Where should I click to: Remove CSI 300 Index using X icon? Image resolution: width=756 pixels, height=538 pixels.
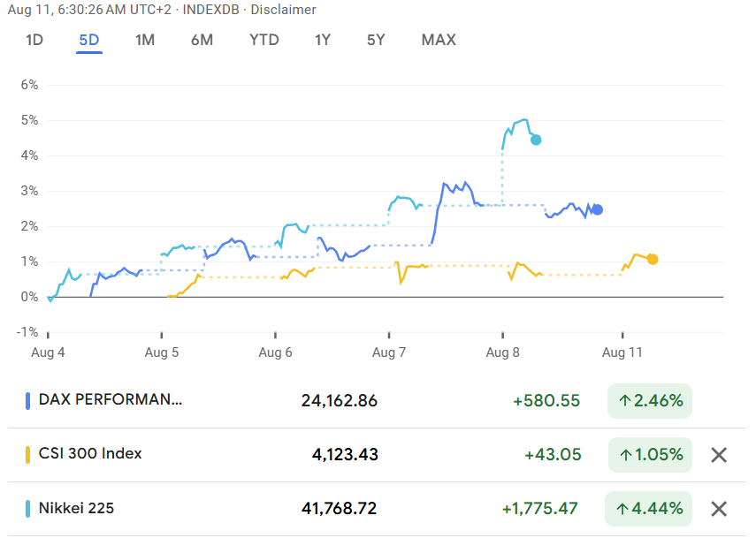[x=719, y=455]
